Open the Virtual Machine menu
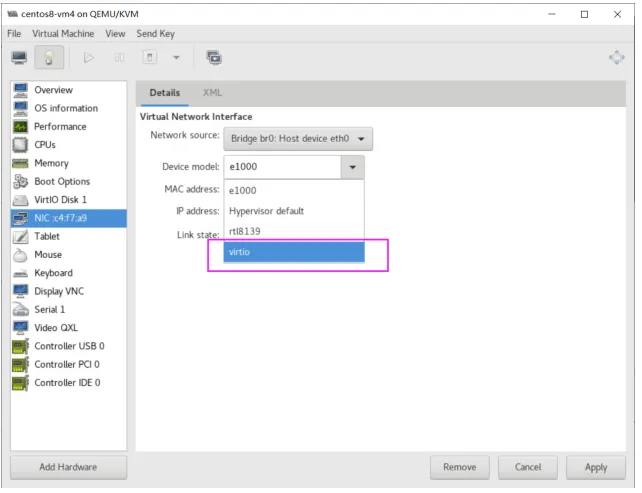This screenshot has height=493, width=642. pos(63,34)
